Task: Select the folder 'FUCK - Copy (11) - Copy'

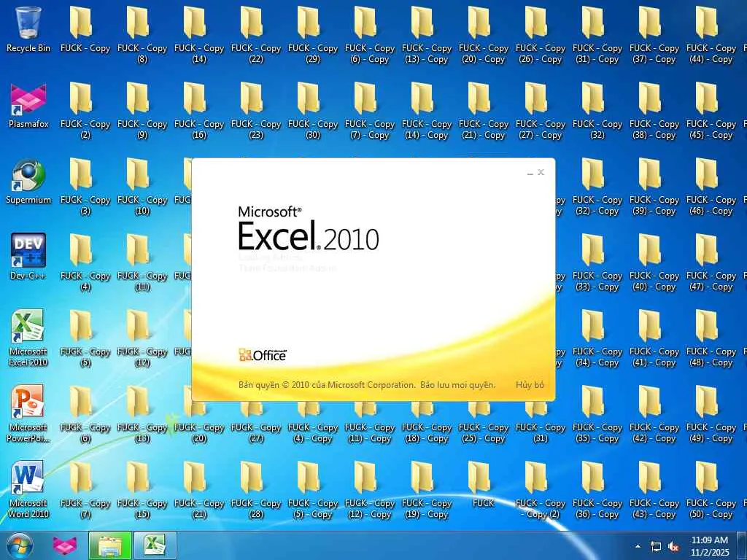Action: tap(370, 421)
